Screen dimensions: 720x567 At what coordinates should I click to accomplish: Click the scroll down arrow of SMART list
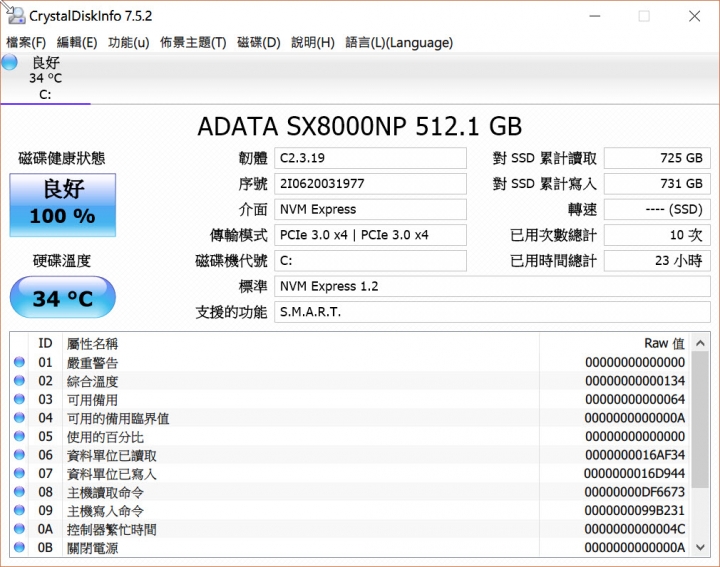coord(700,547)
